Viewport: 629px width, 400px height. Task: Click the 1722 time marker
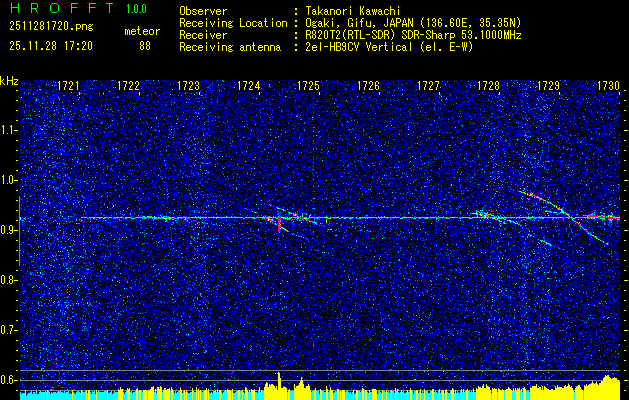pyautogui.click(x=128, y=85)
